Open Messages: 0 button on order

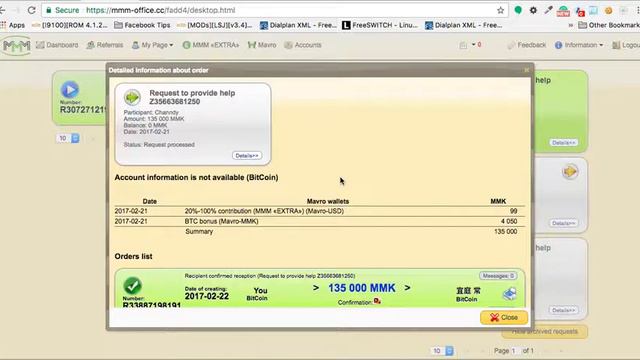(x=498, y=276)
